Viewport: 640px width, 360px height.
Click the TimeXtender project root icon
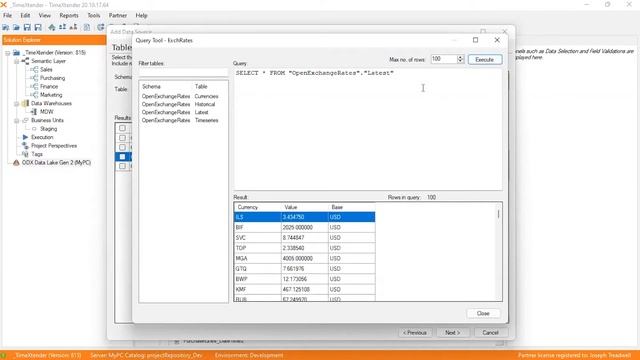[x=16, y=53]
